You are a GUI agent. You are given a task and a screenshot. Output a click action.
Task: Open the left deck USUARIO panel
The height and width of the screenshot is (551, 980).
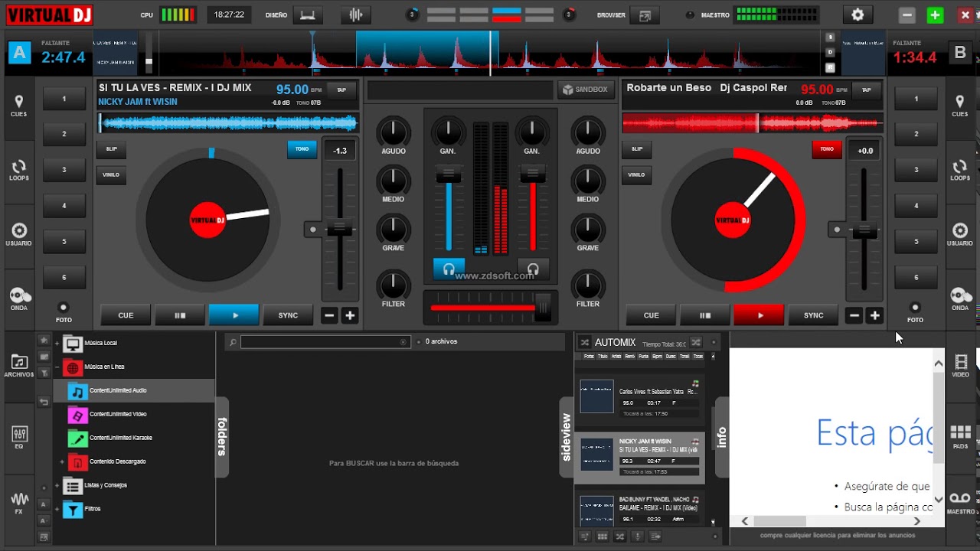(18, 235)
